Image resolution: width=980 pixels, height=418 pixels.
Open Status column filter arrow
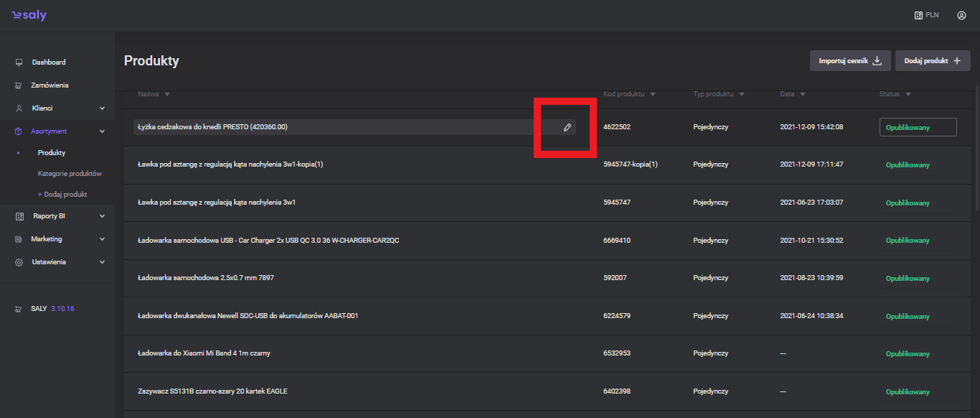coord(908,94)
